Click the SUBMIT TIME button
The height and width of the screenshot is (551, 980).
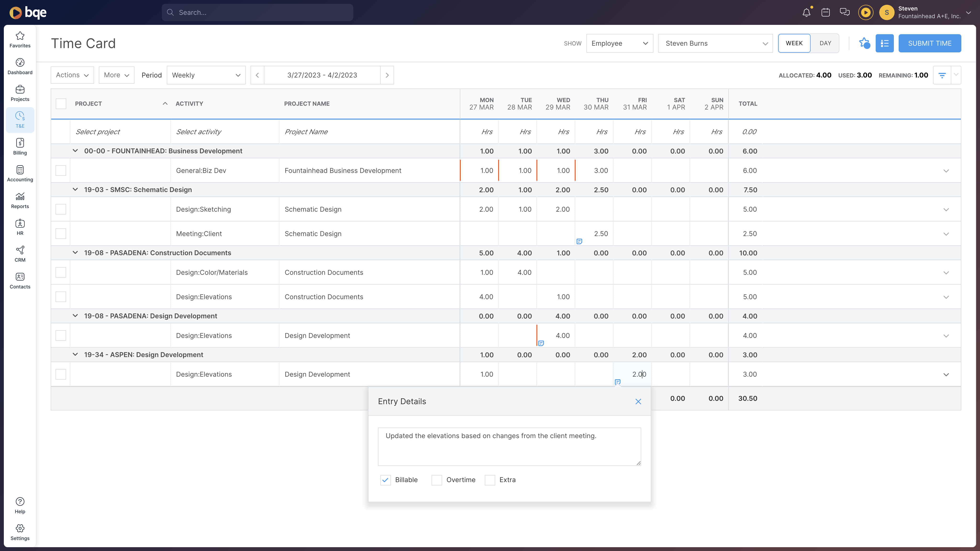[930, 43]
